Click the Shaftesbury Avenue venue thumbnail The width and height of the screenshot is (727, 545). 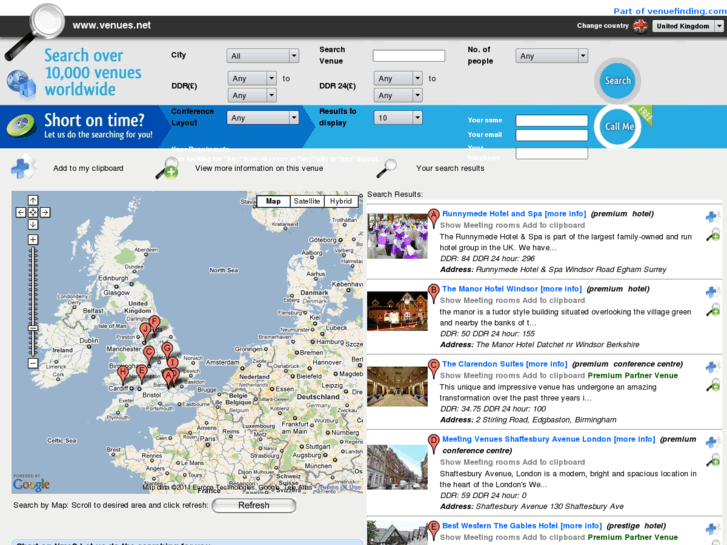(x=397, y=467)
